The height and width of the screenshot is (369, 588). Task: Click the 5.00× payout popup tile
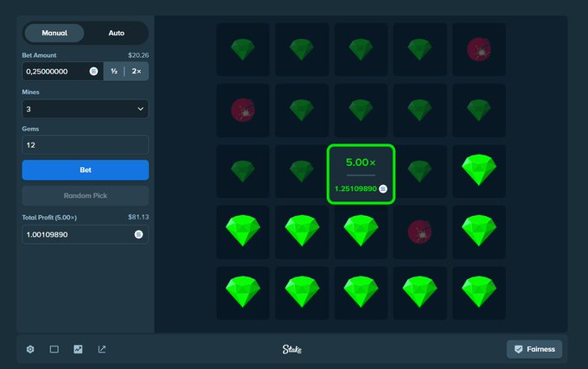click(x=361, y=175)
